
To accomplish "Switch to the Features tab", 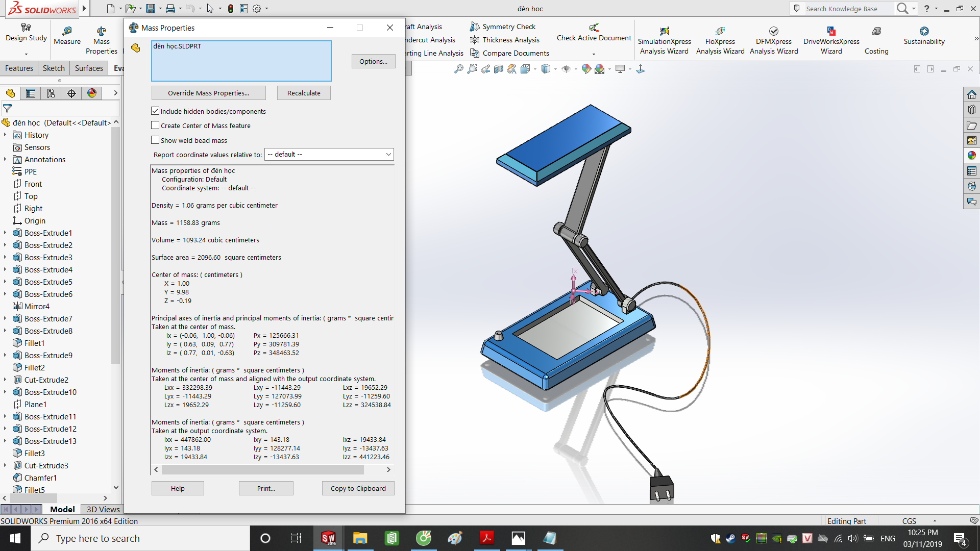I will (19, 68).
